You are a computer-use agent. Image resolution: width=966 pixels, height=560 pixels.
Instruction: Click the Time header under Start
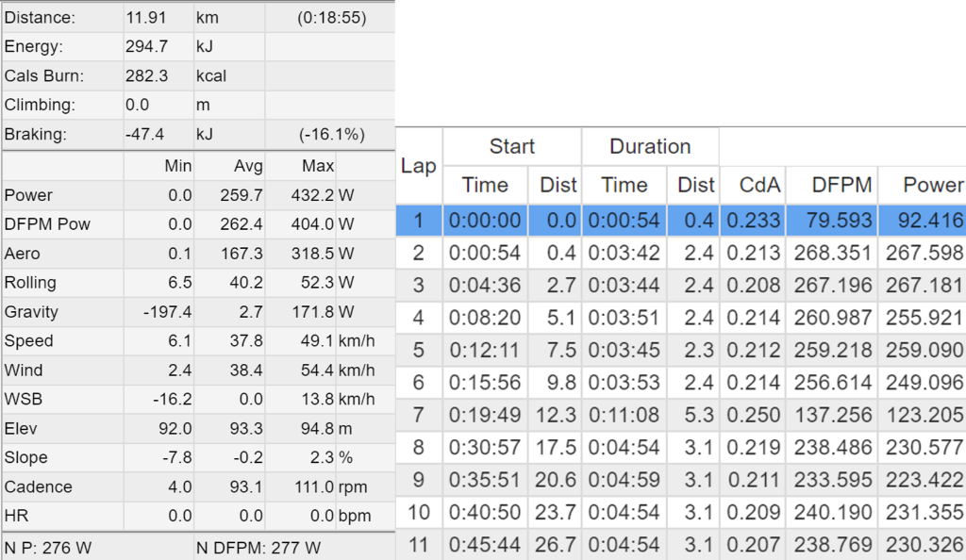(x=485, y=186)
